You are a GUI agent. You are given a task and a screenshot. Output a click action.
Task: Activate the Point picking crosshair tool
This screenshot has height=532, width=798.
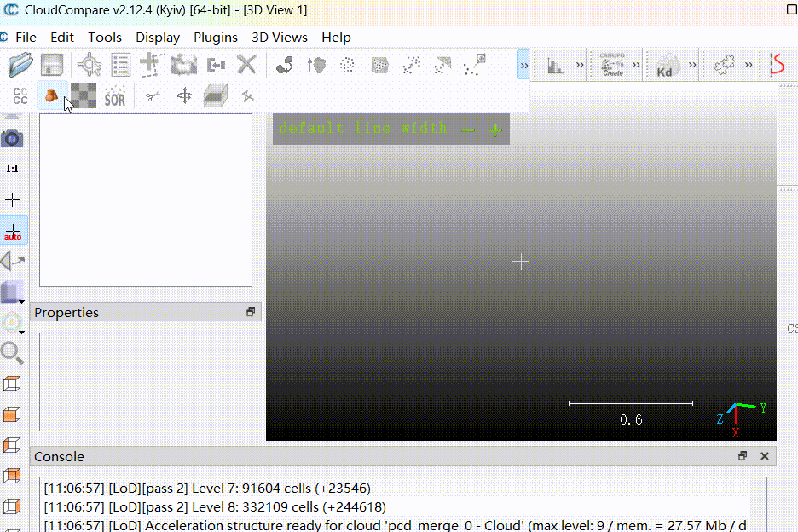tap(89, 65)
